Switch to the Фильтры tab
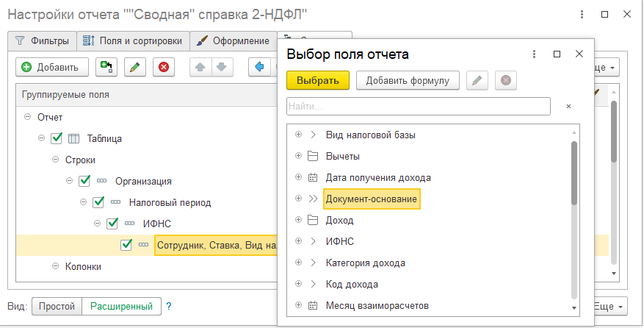The width and height of the screenshot is (644, 328). tap(43, 40)
